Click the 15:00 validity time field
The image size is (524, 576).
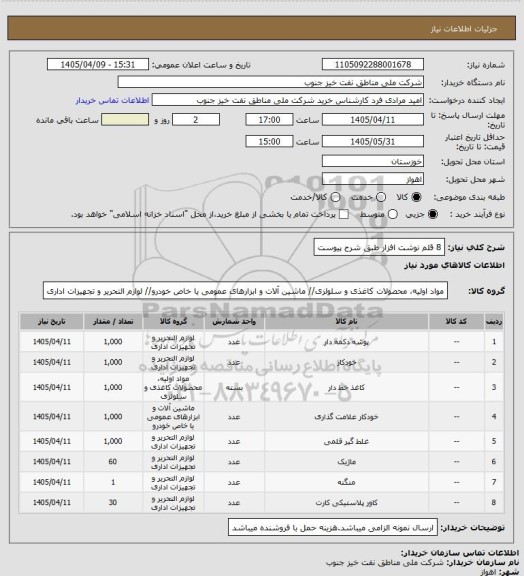tap(269, 141)
